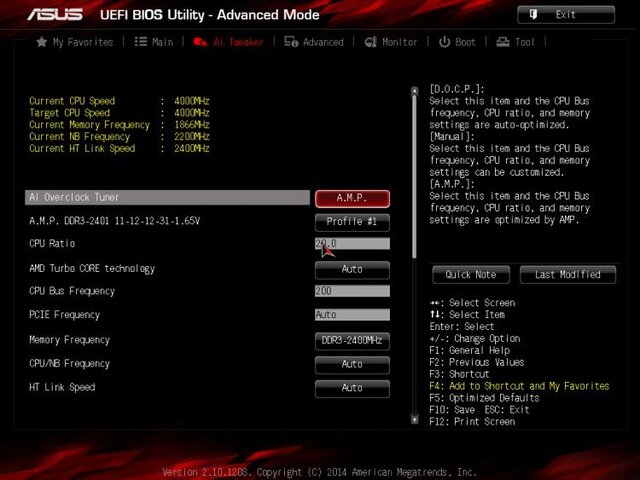Open the Ai Overclock Tuner A.M.P. dropdown

pos(352,198)
